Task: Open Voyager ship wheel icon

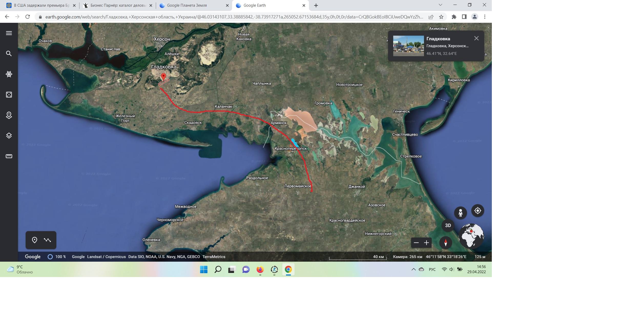Action: point(9,74)
